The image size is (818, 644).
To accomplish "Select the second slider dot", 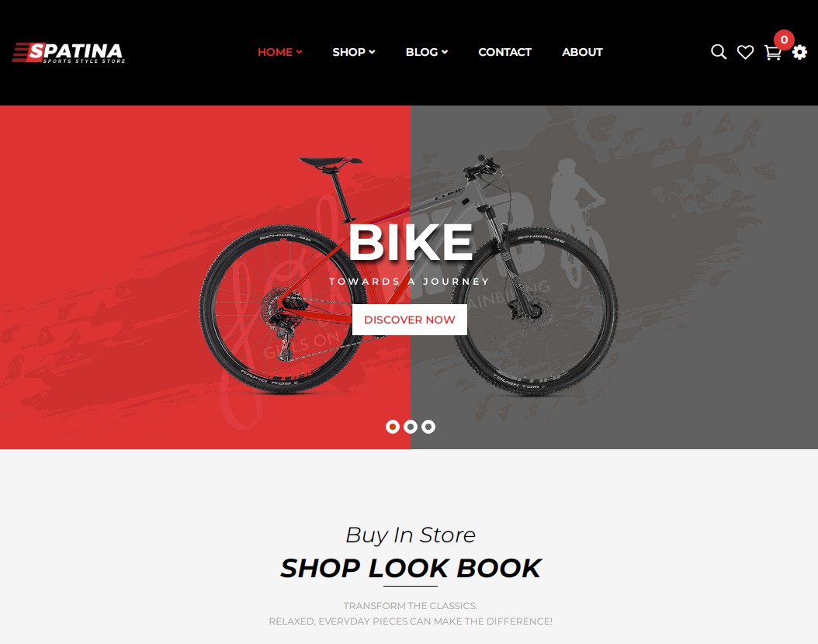I will tap(411, 427).
